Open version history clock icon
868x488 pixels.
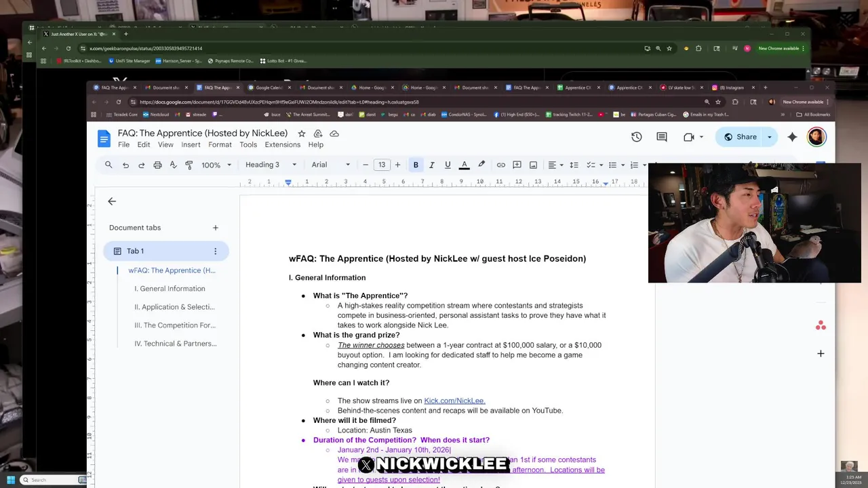click(x=636, y=137)
